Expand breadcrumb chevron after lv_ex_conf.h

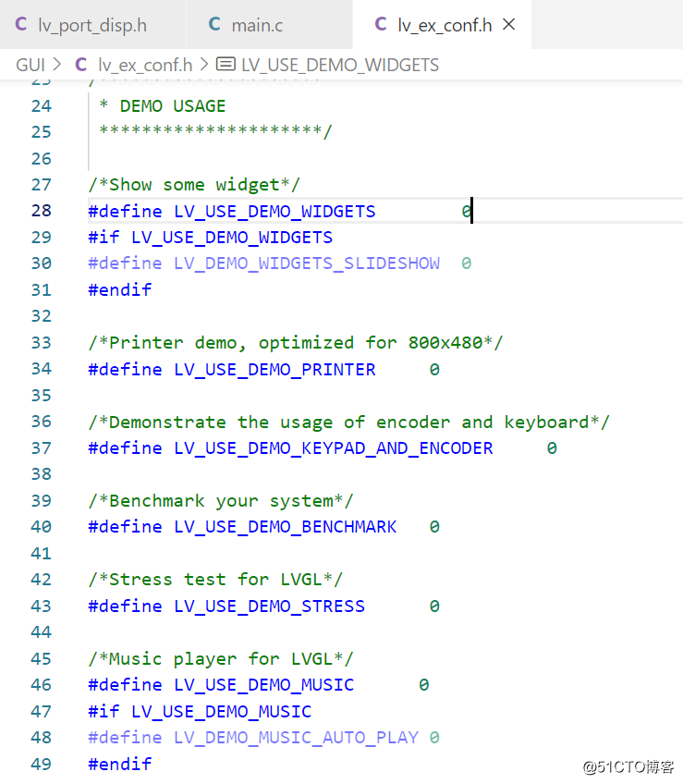(203, 65)
